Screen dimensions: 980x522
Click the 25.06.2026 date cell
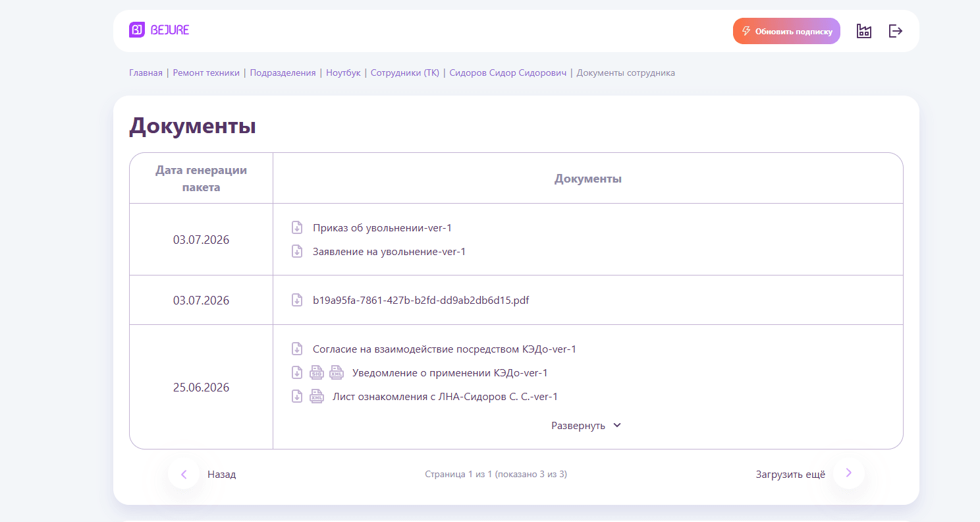[x=202, y=388]
